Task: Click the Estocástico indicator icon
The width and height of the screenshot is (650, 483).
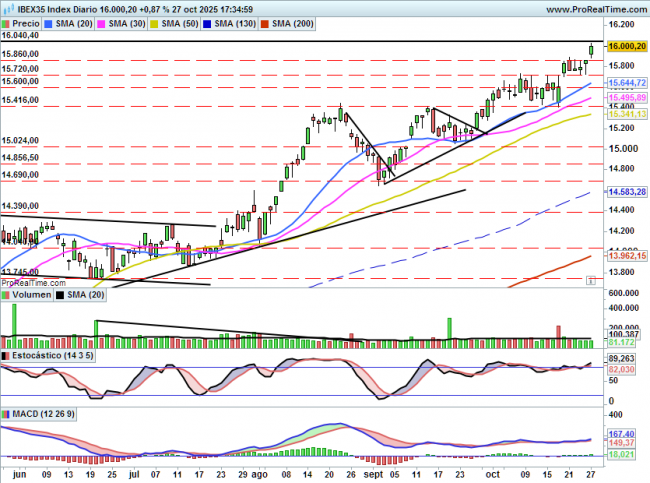Action: (7, 354)
